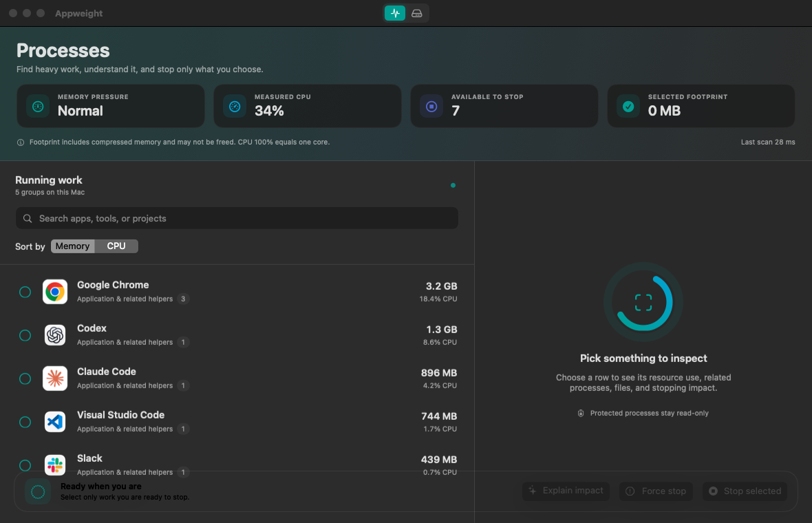Sort the list by Memory
This screenshot has width=812, height=523.
pyautogui.click(x=72, y=246)
